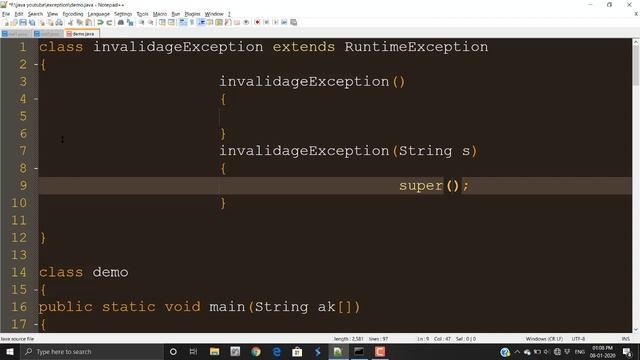This screenshot has height=360, width=640.
Task: Click 'class demo' text on line 14
Action: point(84,272)
